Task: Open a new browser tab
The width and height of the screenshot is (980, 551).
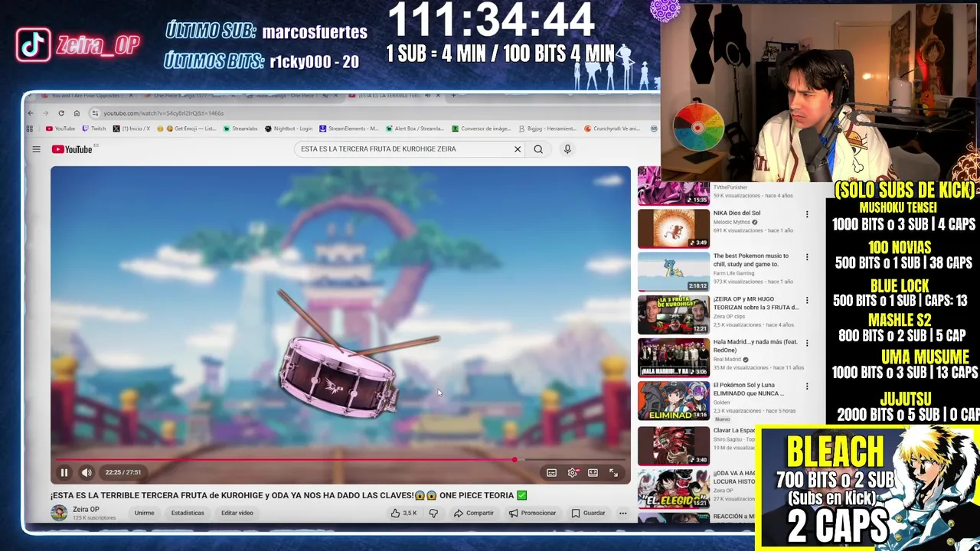Action: 453,96
